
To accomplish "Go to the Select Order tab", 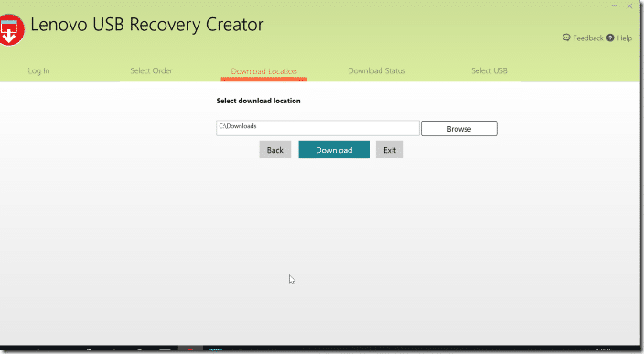I will pos(151,70).
